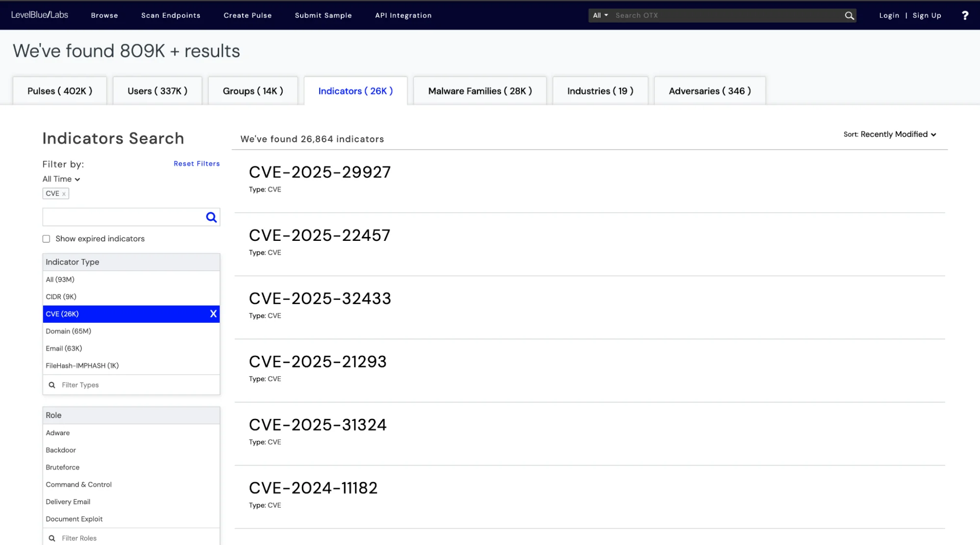Viewport: 980px width, 545px height.
Task: Select the Domain (65M) indicator type
Action: (69, 331)
